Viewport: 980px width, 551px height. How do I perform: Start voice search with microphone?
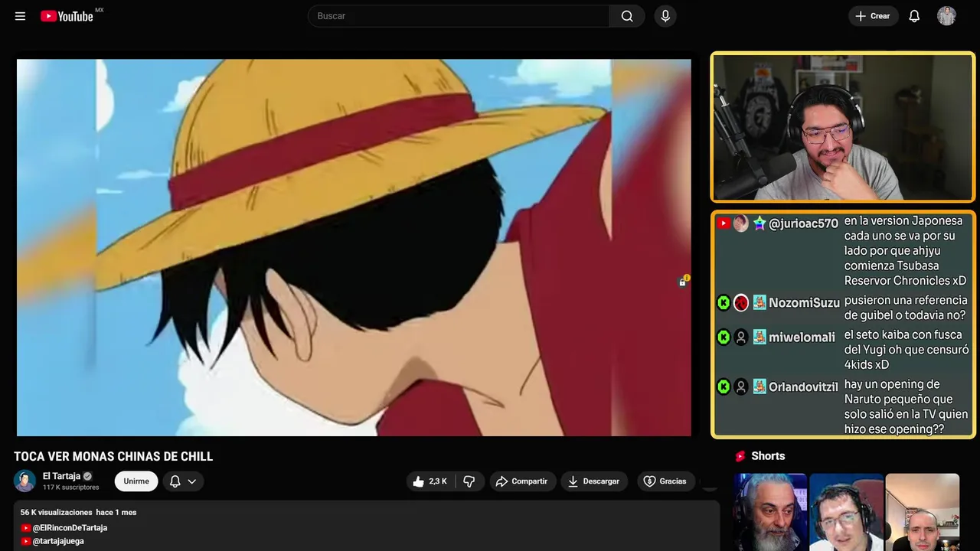pyautogui.click(x=665, y=16)
